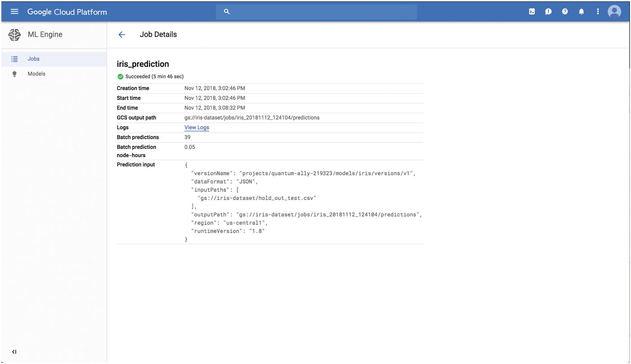Click the iris_prediction job title
Screen dimensions: 631x364
click(x=143, y=64)
